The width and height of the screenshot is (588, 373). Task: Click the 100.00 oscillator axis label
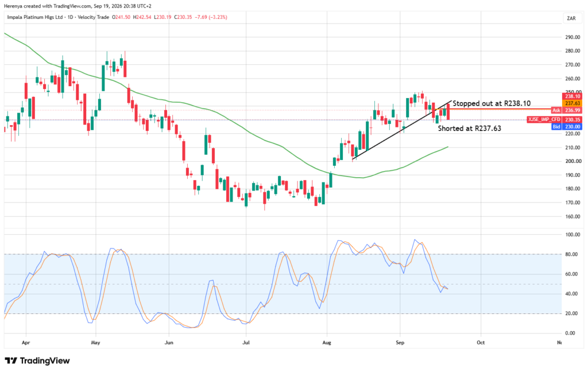coord(572,235)
